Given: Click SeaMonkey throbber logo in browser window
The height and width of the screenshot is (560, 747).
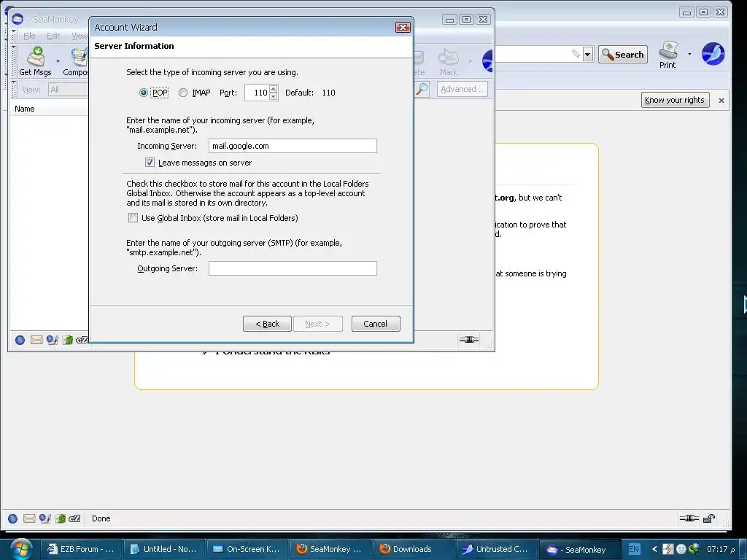Looking at the screenshot, I should click(x=713, y=54).
